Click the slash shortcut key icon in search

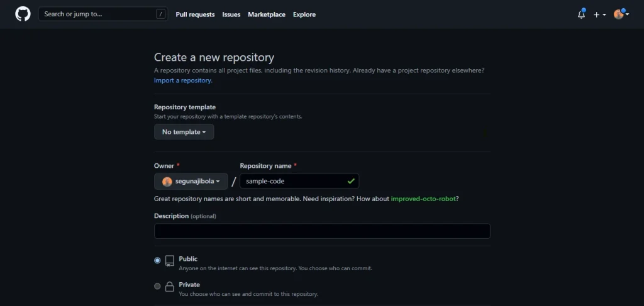(x=160, y=14)
